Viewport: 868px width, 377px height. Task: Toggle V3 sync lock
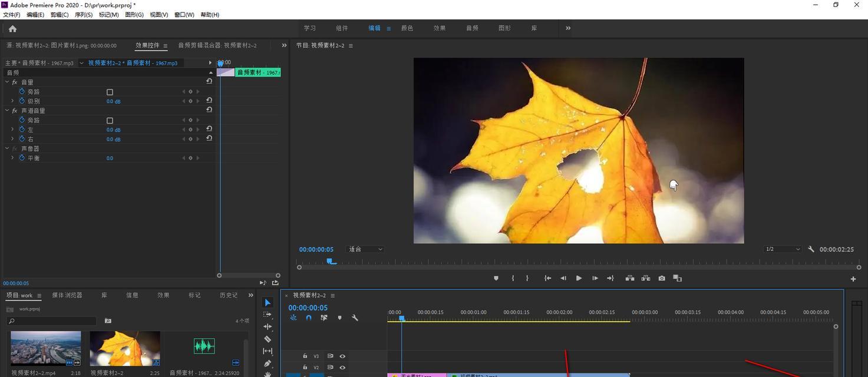click(x=330, y=356)
